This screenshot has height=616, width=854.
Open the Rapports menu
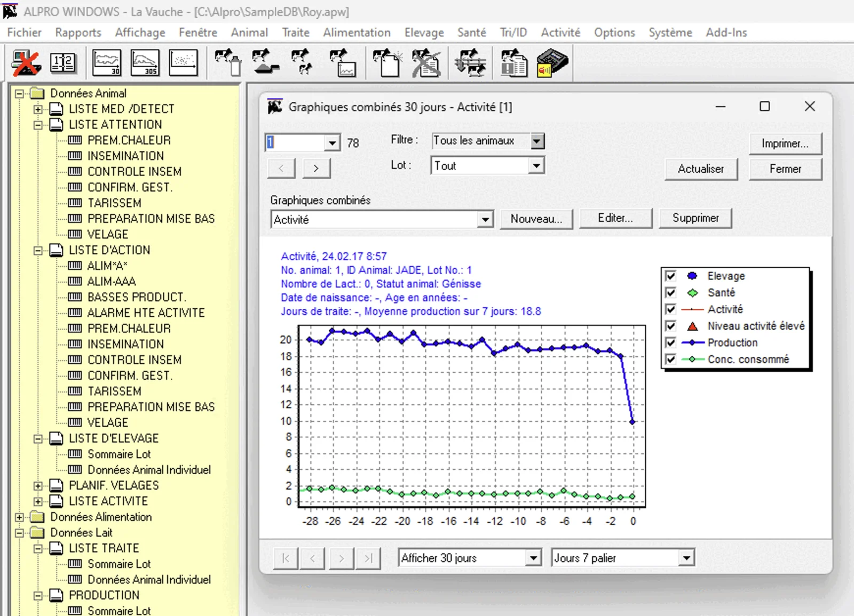tap(78, 33)
